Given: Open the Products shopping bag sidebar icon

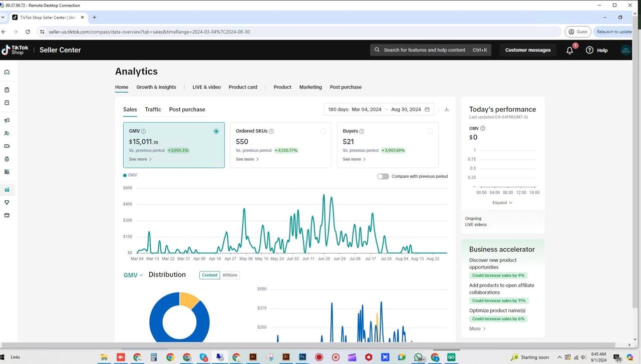Looking at the screenshot, I should pos(7,103).
